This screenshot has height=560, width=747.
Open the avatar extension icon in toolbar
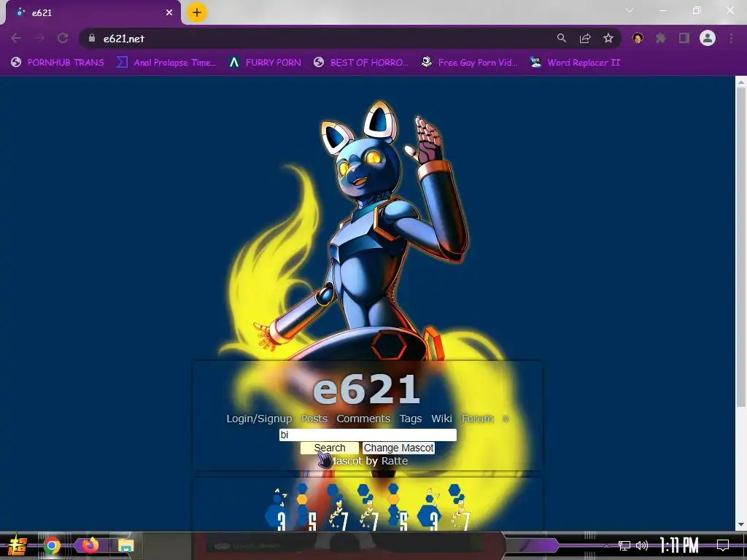(x=638, y=38)
